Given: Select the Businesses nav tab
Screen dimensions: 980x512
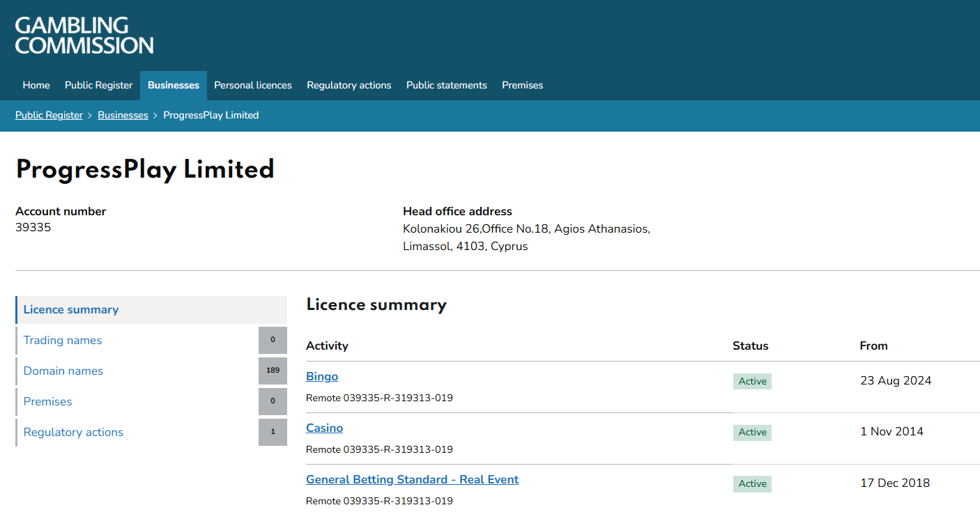Looking at the screenshot, I should click(174, 85).
